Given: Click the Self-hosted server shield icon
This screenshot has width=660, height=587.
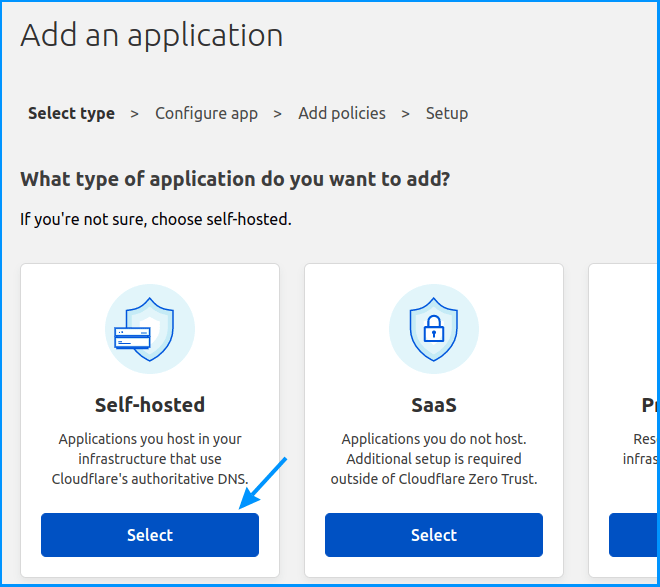Looking at the screenshot, I should (x=150, y=329).
